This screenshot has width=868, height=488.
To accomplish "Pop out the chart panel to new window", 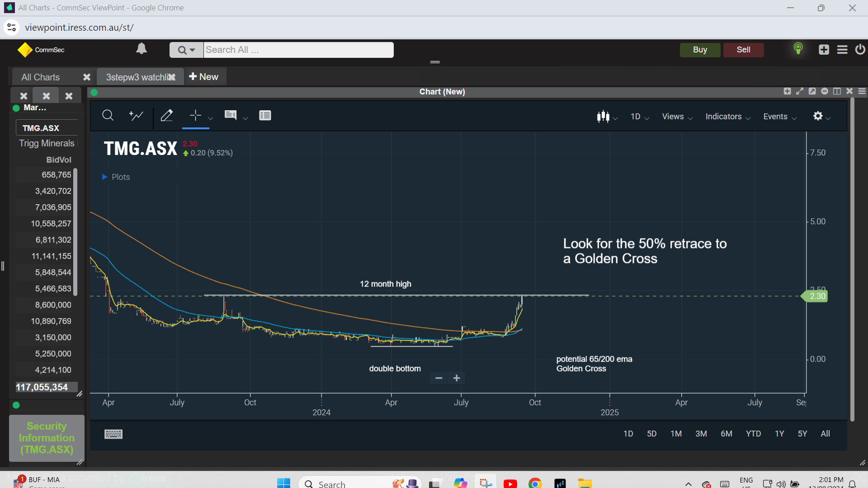I will pos(812,91).
